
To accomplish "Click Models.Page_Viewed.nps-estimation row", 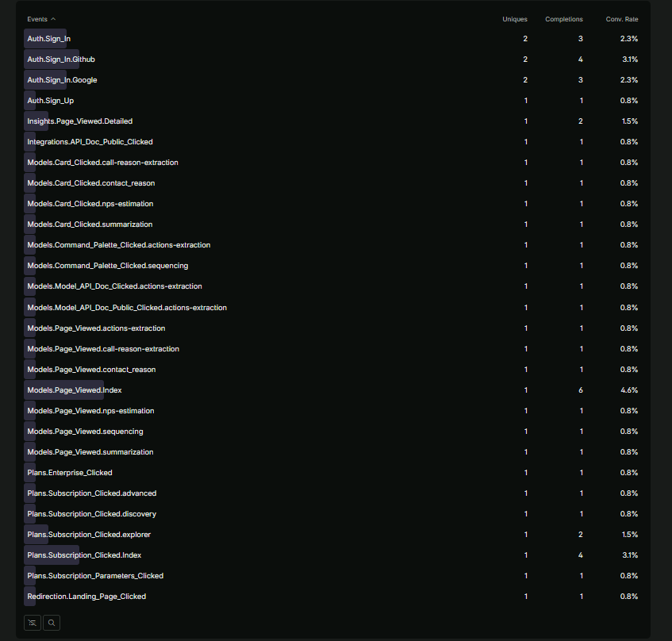I will coord(90,411).
